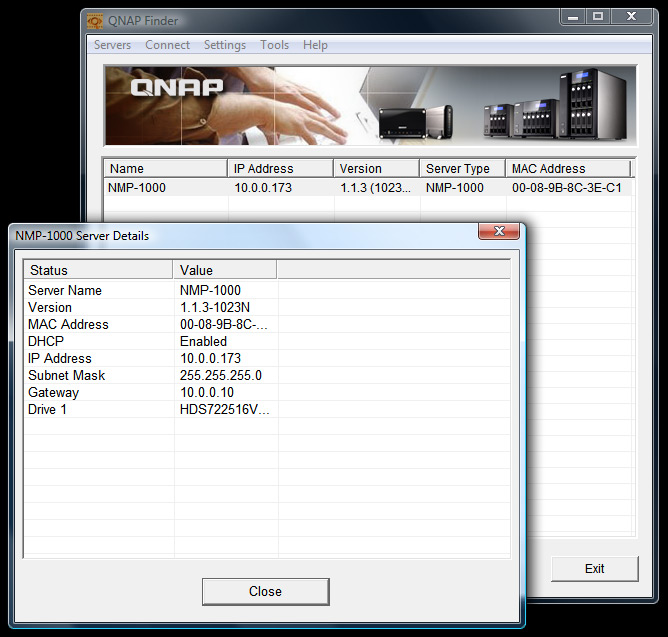Click the 1.1.3 (1023... version cell

375,187
